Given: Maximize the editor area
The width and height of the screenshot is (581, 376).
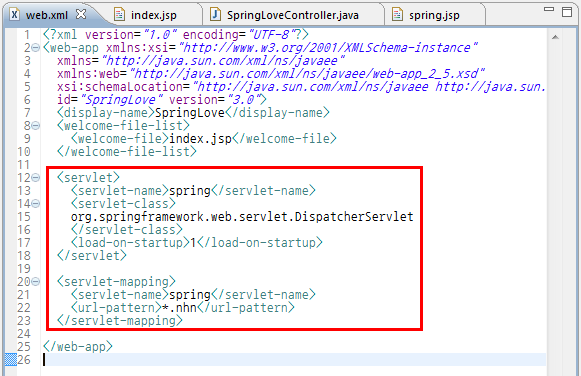Looking at the screenshot, I should coord(567,12).
